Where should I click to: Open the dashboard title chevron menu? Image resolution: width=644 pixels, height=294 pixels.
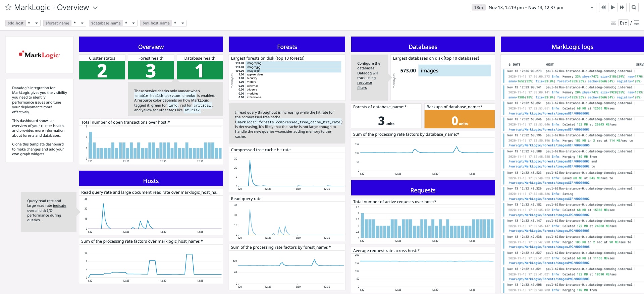click(95, 8)
